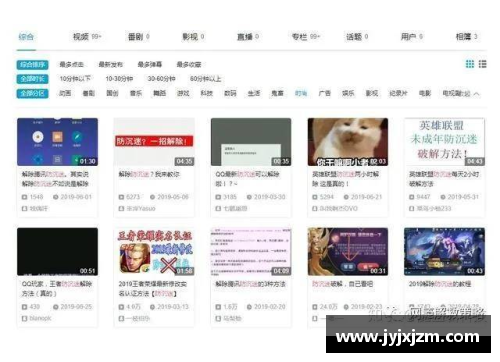Screen dimensions: 500x362
Task: Open title QQ玩家，王者防沉迷解除方法
Action: tap(57, 289)
